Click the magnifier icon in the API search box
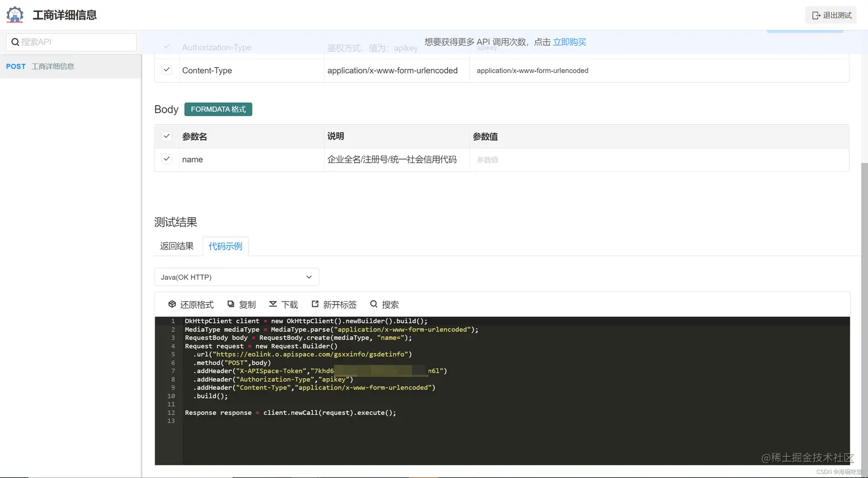The width and height of the screenshot is (868, 478). coord(15,42)
